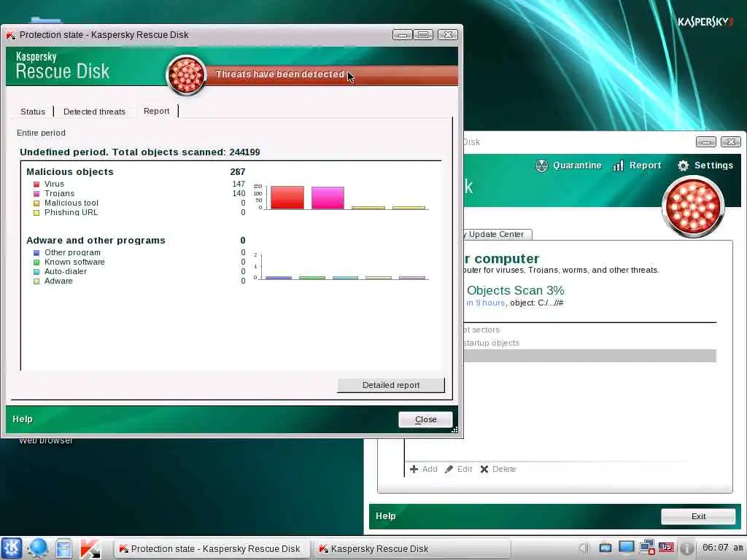Click the blue Other program legend swatch
Screen dimensions: 747x560
pos(36,253)
